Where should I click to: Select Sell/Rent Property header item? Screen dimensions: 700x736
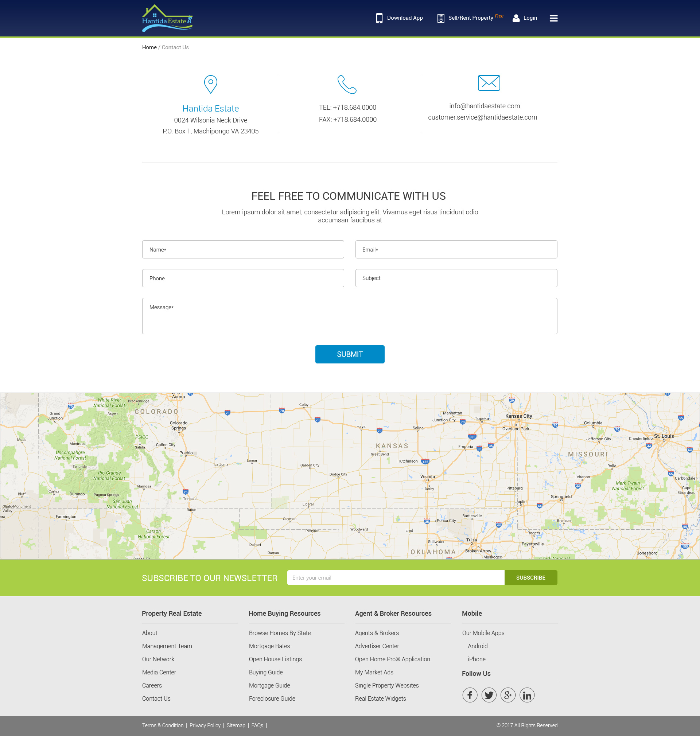[470, 18]
